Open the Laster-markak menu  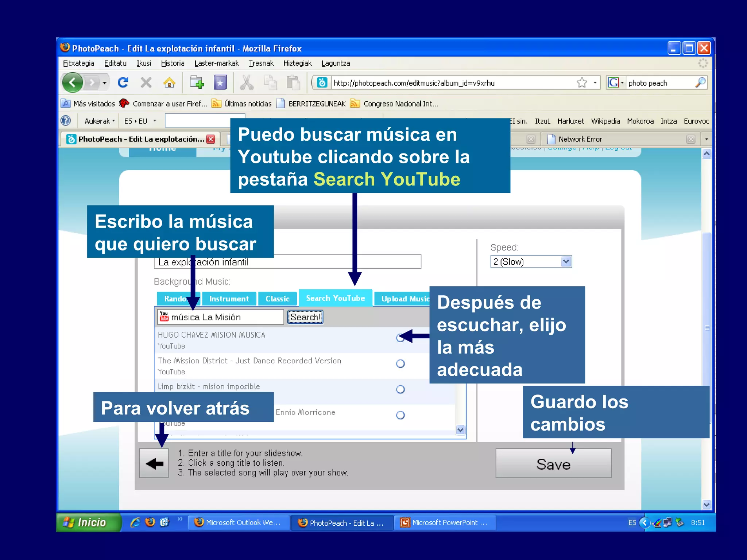(x=217, y=63)
